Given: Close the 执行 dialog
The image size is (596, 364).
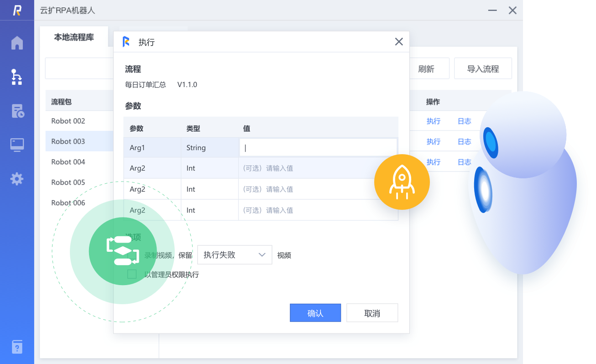Looking at the screenshot, I should 398,42.
